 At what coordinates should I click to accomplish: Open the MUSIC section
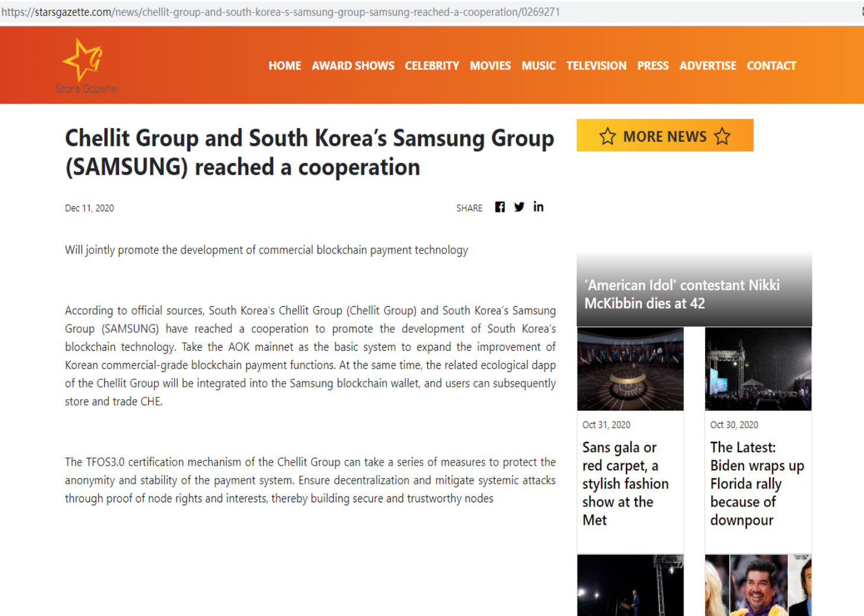(539, 66)
